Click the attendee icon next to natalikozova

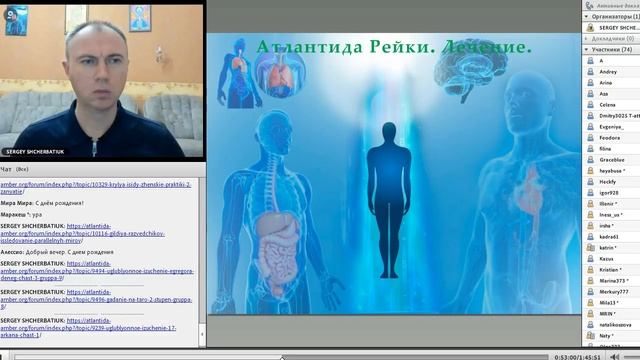tap(590, 325)
